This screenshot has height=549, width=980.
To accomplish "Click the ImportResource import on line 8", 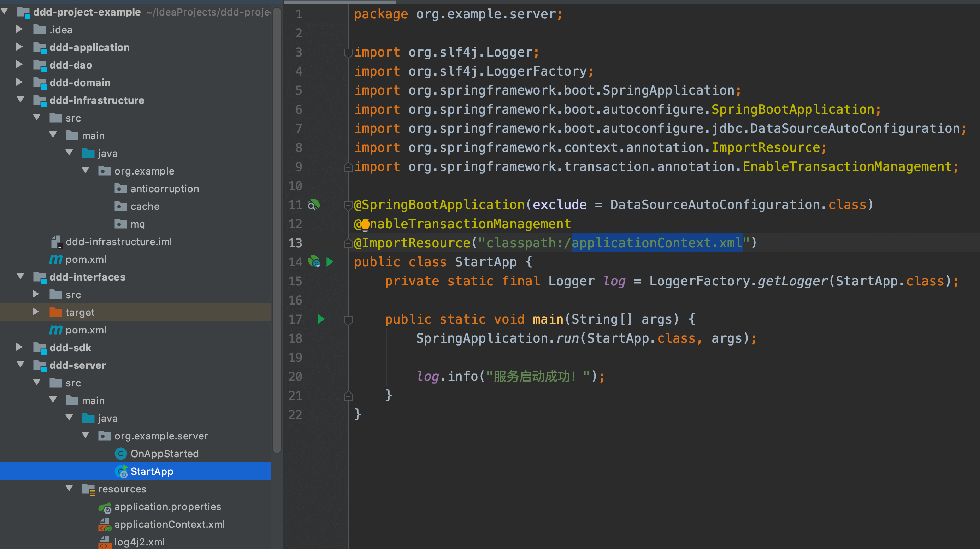I will [x=590, y=148].
